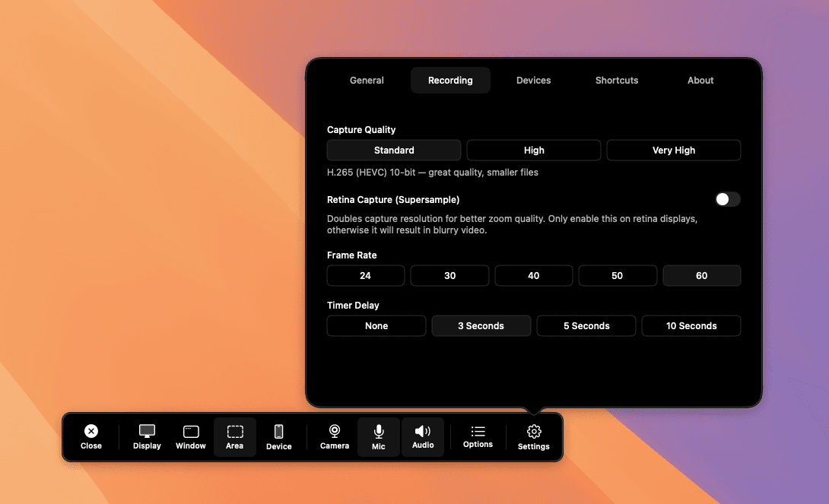The height and width of the screenshot is (504, 829).
Task: Enable Retina Capture supersampling
Action: (x=727, y=199)
